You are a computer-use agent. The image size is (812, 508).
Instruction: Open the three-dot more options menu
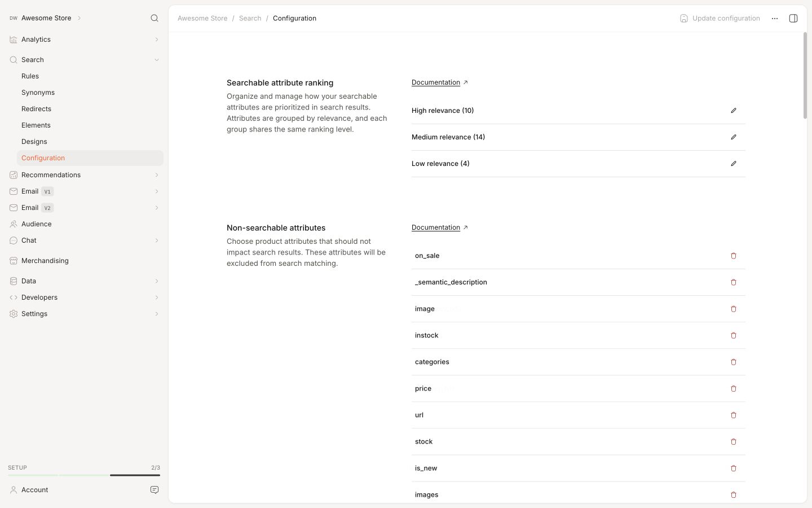click(775, 18)
